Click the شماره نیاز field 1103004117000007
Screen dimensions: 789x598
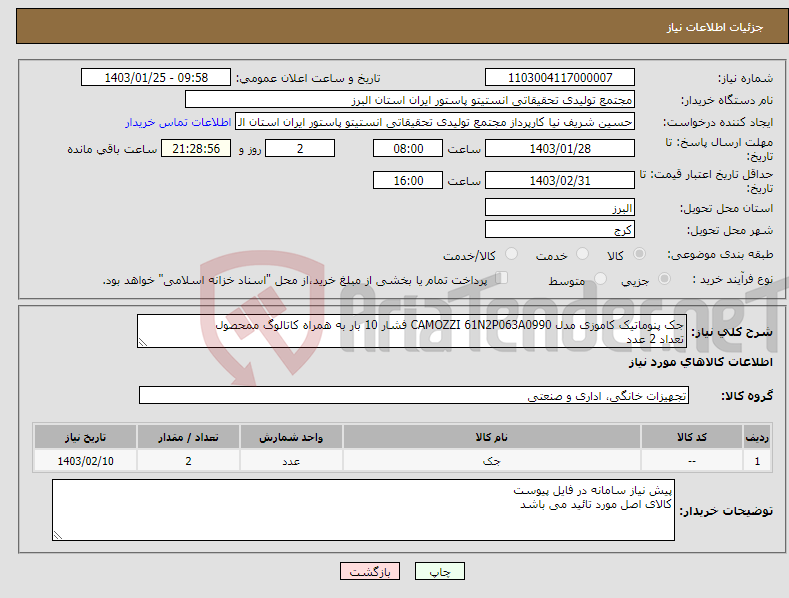tap(560, 78)
